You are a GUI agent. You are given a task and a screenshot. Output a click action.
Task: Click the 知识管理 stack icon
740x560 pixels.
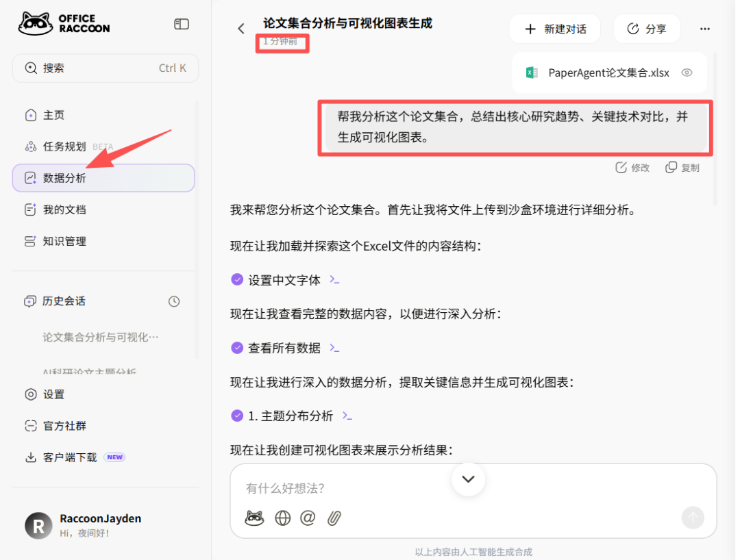point(29,242)
